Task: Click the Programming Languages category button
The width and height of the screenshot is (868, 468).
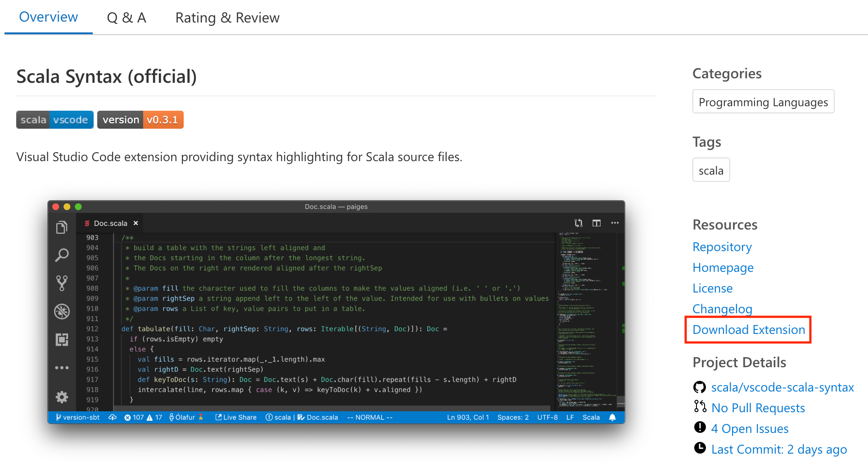Action: 764,102
